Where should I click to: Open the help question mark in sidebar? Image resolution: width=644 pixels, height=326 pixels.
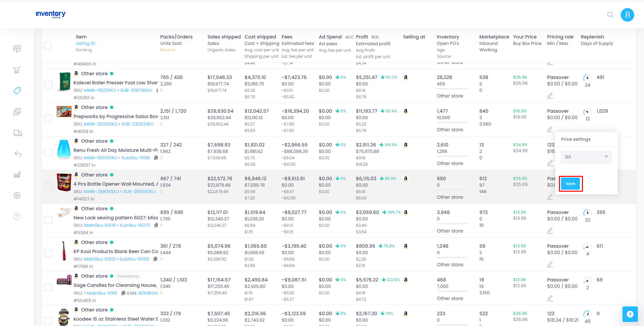[17, 216]
